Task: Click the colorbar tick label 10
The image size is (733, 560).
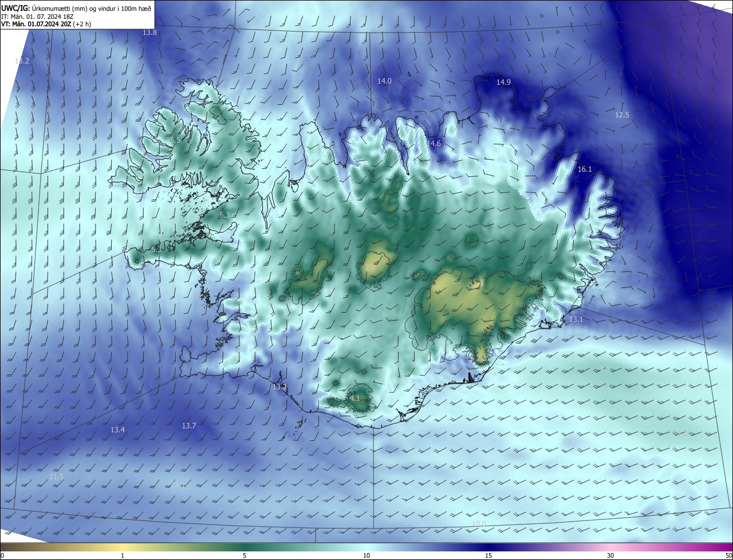Action: [x=366, y=555]
